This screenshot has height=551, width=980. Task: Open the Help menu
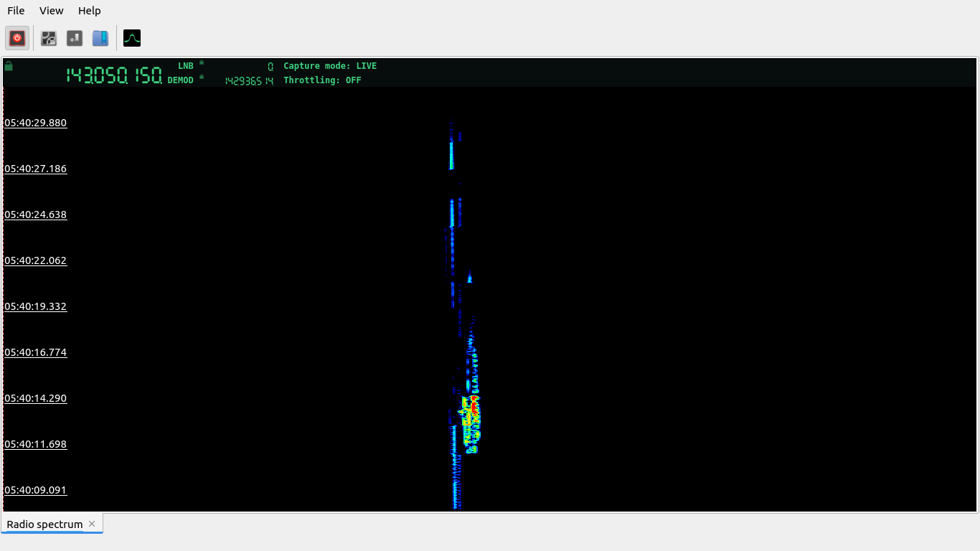(x=90, y=11)
